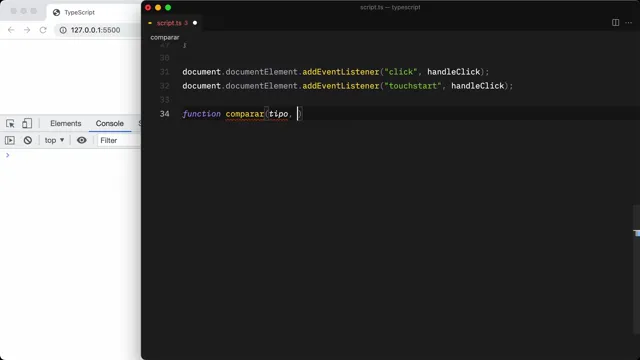This screenshot has width=640, height=360.
Task: Select the TypeScript browser tab
Action: pyautogui.click(x=79, y=13)
